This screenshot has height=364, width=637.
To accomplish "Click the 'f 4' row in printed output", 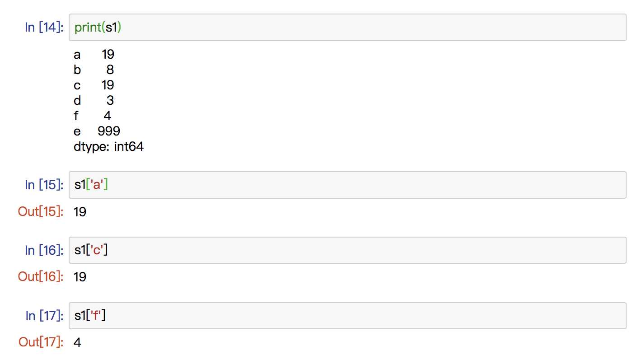I will tap(92, 116).
